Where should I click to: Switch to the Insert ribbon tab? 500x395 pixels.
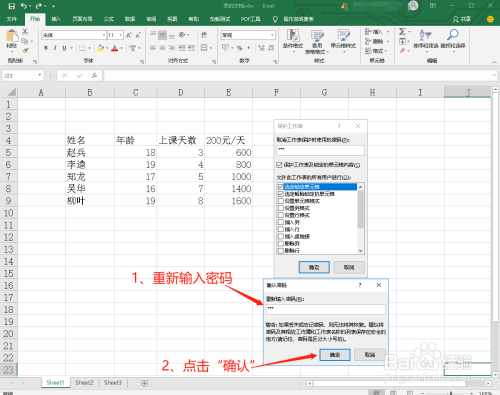point(56,19)
